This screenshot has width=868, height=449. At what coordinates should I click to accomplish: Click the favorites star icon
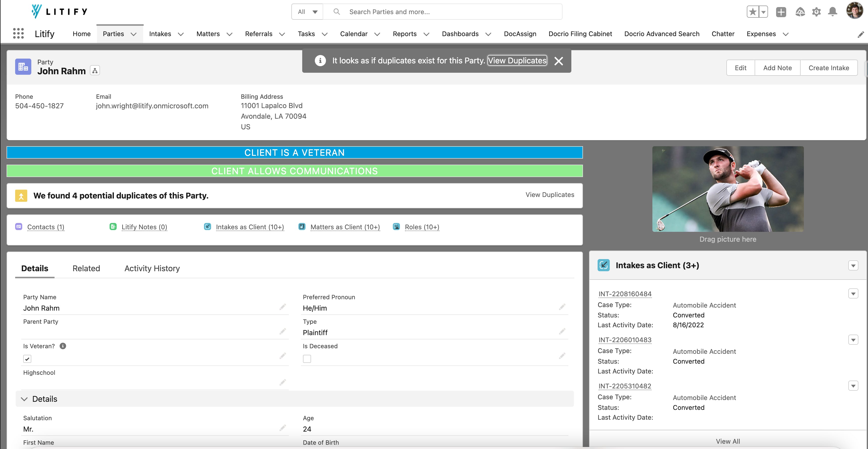(x=752, y=12)
